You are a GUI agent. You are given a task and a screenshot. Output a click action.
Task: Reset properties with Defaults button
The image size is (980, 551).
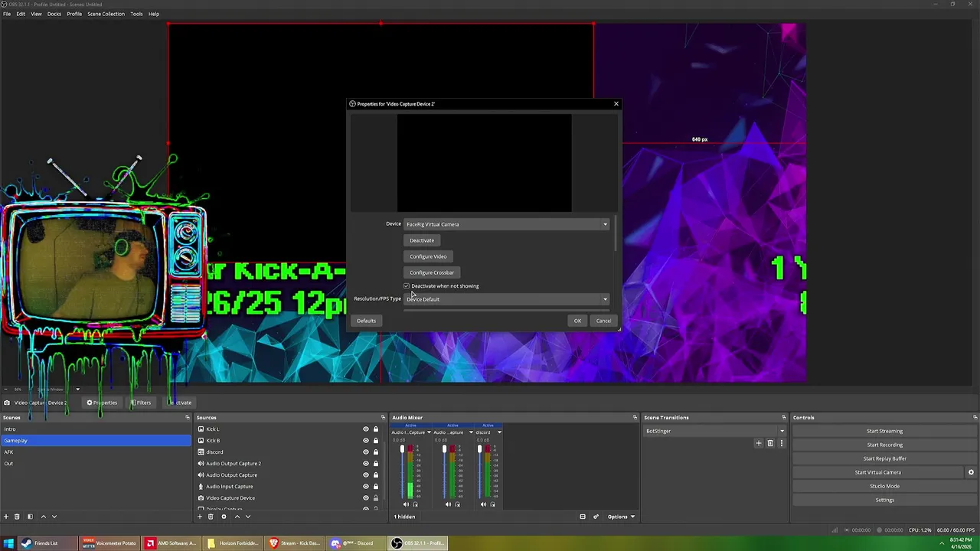(366, 321)
